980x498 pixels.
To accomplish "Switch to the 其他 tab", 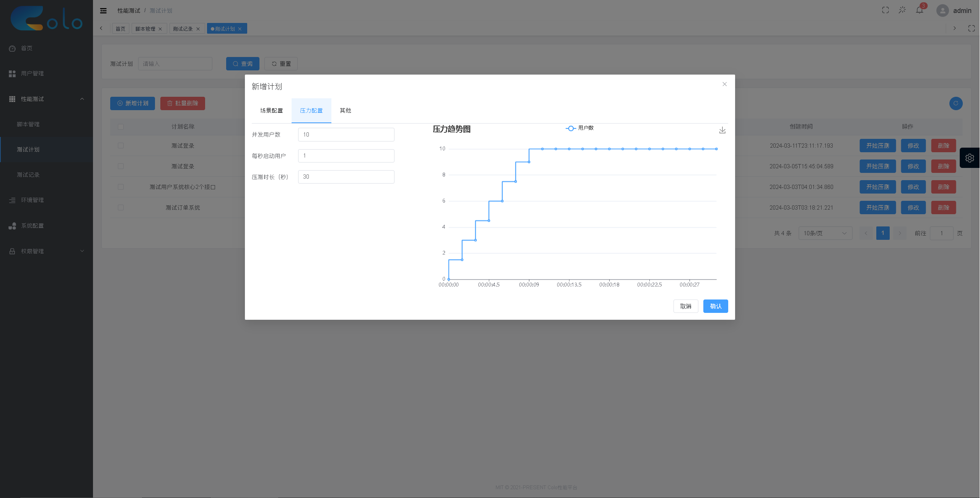I will pyautogui.click(x=346, y=111).
